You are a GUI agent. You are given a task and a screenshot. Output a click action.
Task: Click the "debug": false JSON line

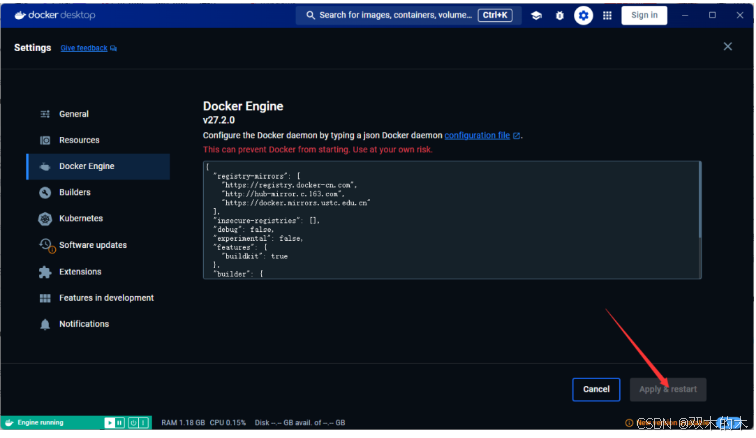coord(243,230)
